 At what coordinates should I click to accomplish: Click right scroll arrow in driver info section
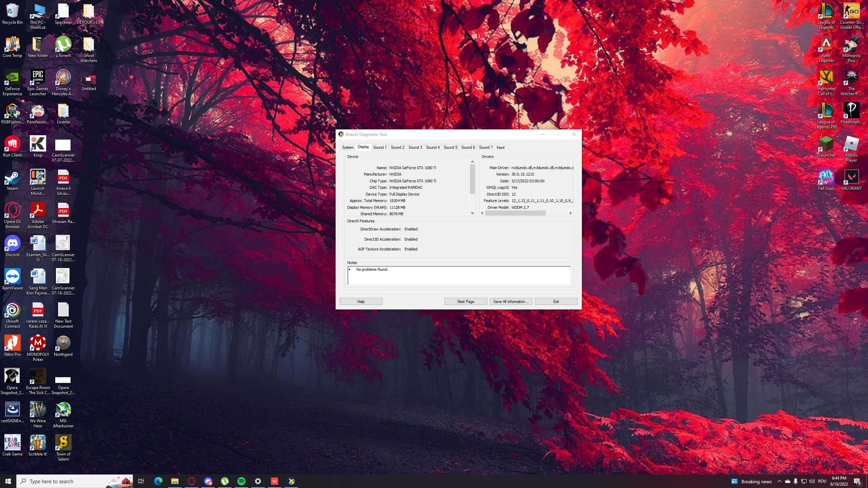[x=571, y=213]
